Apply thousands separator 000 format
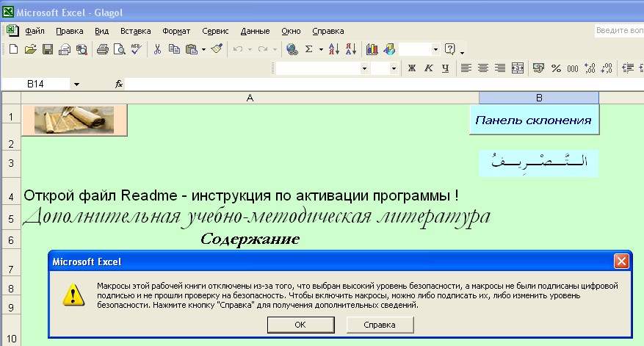The image size is (644, 346). (x=573, y=68)
